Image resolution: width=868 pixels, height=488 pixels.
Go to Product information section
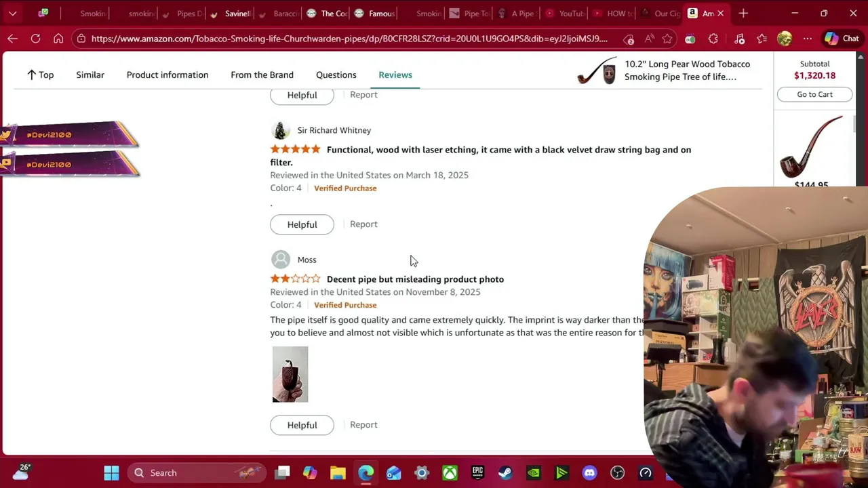167,75
